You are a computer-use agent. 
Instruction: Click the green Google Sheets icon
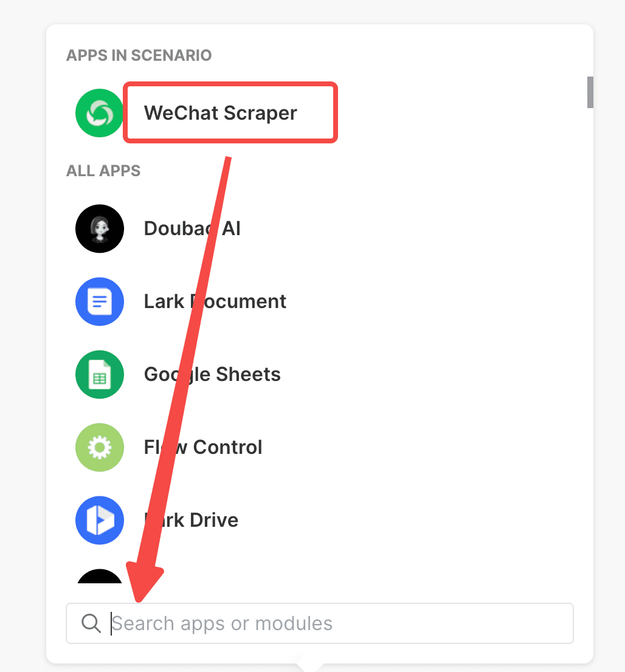click(x=100, y=374)
